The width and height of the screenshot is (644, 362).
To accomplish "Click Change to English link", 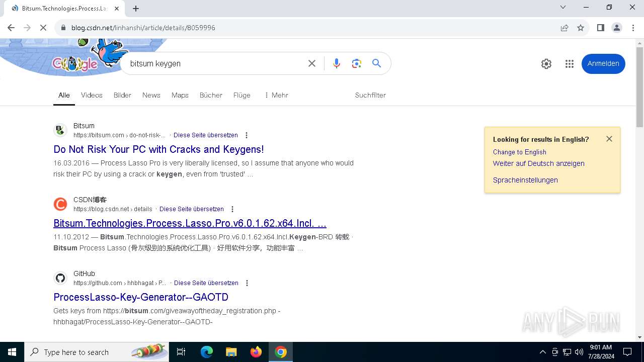I will 520,152.
